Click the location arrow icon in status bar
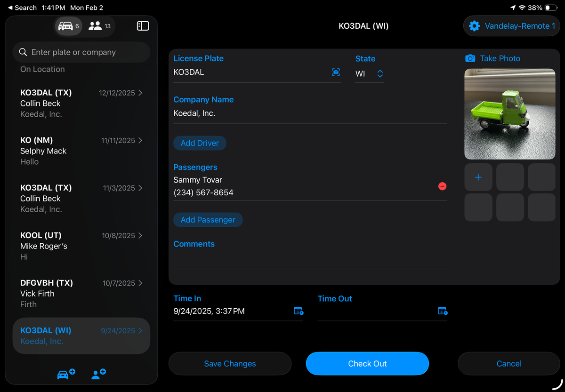The height and width of the screenshot is (392, 565). pos(513,8)
